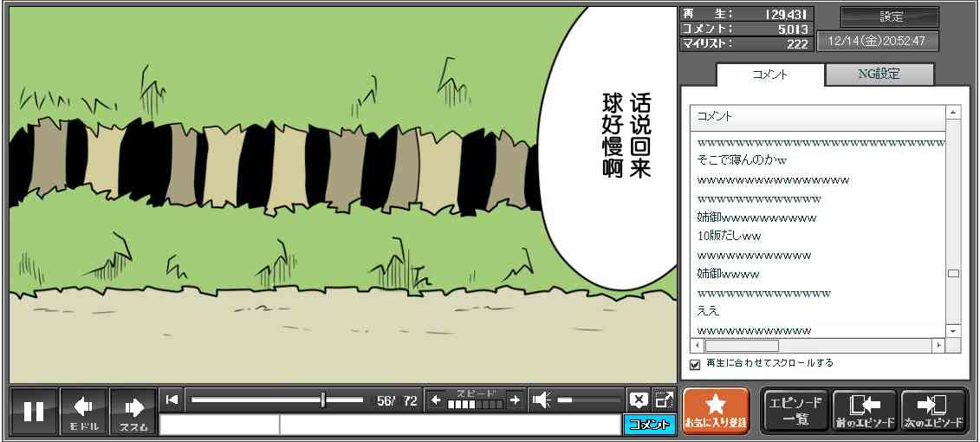Image resolution: width=980 pixels, height=442 pixels.
Task: Advance a page with ススム
Action: (133, 411)
